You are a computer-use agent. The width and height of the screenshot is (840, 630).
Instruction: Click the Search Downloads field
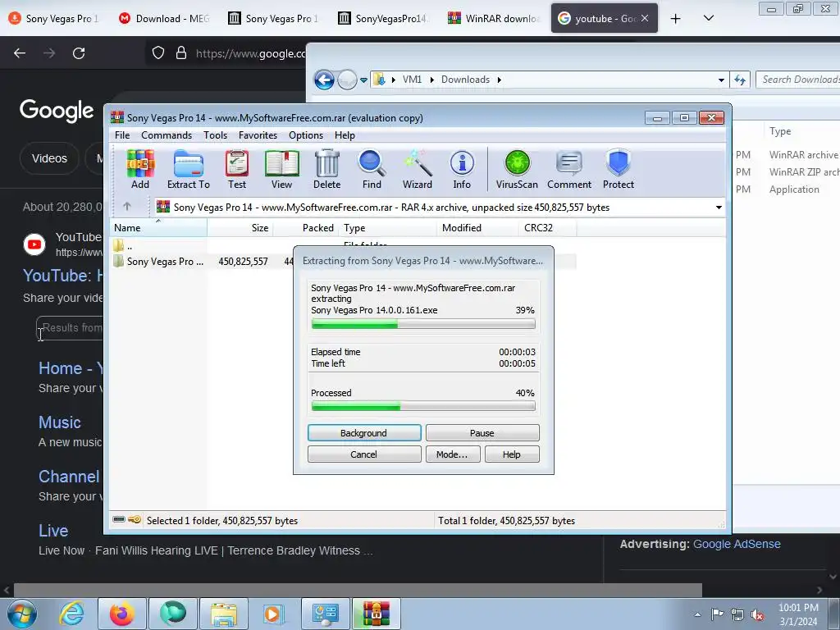[x=798, y=80]
